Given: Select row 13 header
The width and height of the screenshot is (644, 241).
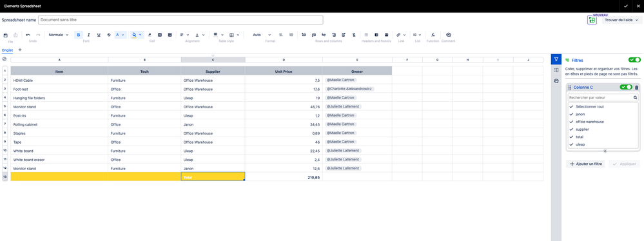Looking at the screenshot, I should 5,177.
